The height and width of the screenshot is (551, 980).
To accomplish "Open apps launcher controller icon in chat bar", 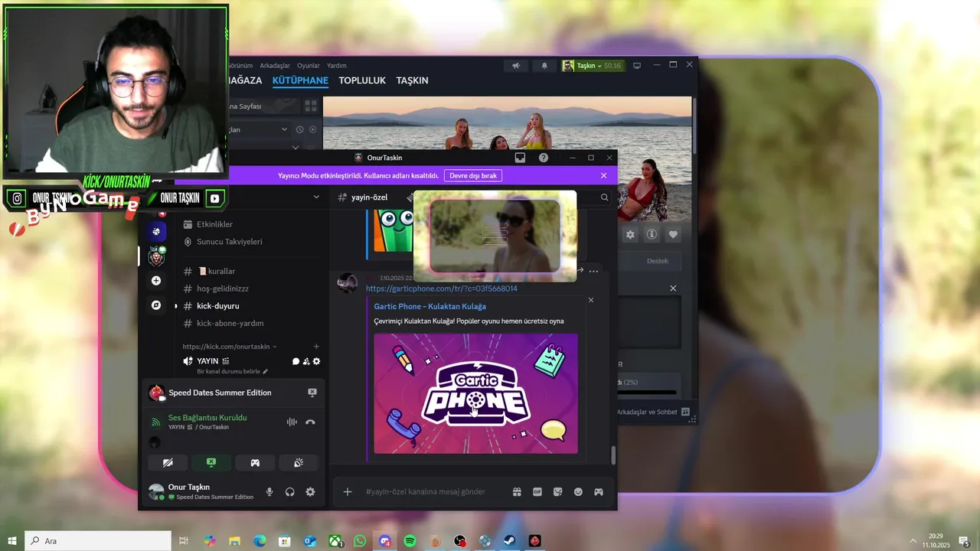I will point(599,492).
